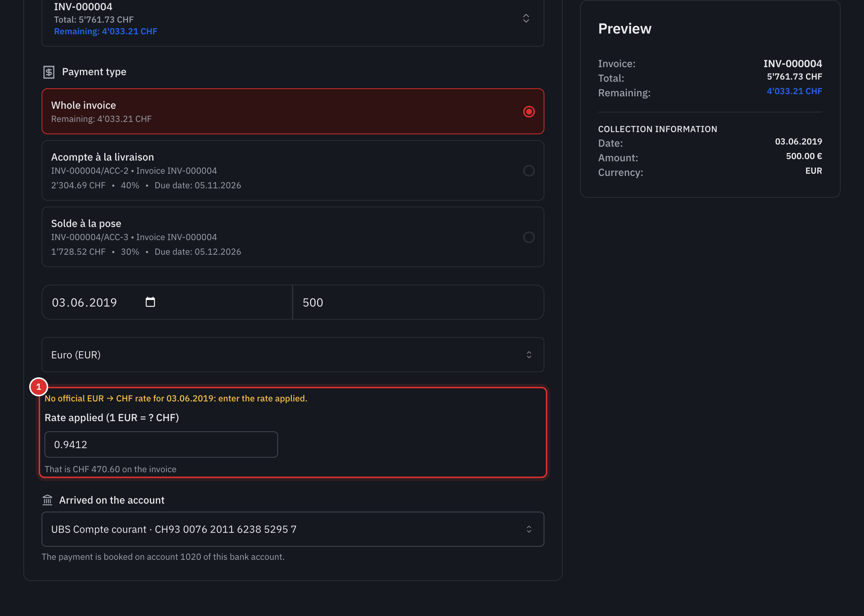Click the rate applied field showing 0.9412
The width and height of the screenshot is (864, 616).
coord(161,444)
